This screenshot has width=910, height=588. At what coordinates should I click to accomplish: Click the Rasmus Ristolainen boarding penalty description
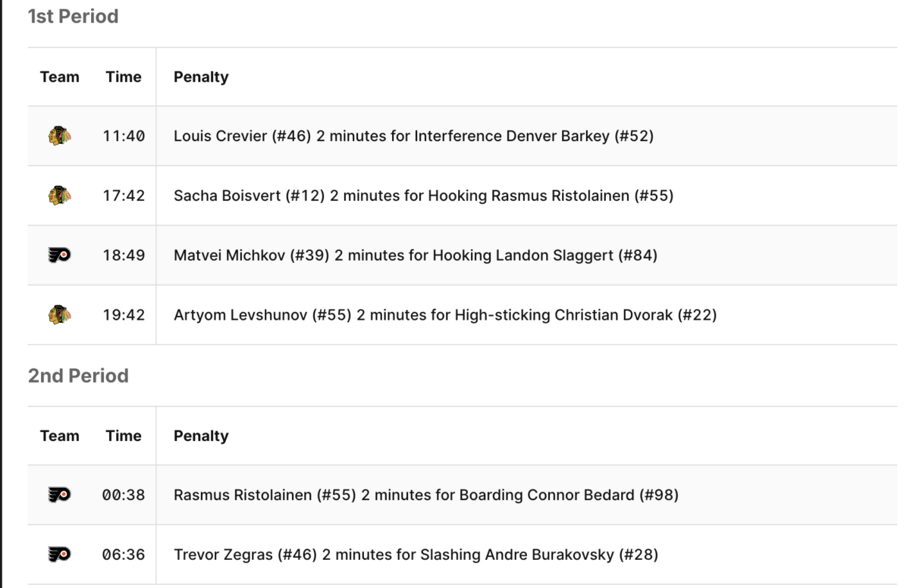tap(425, 496)
